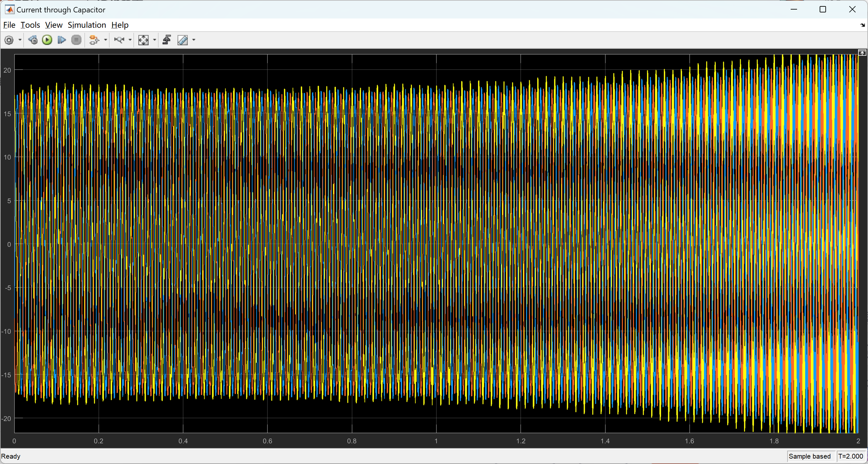This screenshot has width=868, height=464.
Task: Click the Help menu item
Action: [121, 25]
